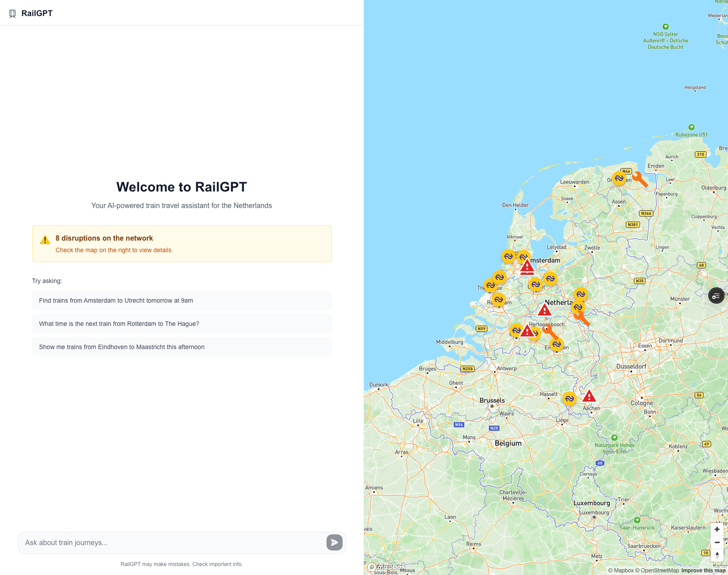Image resolution: width=728 pixels, height=575 pixels.
Task: Zoom in on the map
Action: point(717,529)
